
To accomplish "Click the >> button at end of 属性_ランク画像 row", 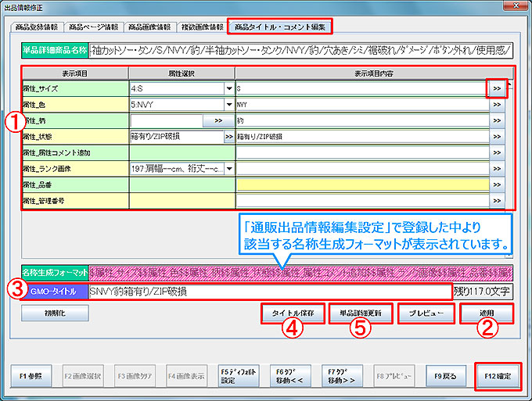I will point(497,169).
